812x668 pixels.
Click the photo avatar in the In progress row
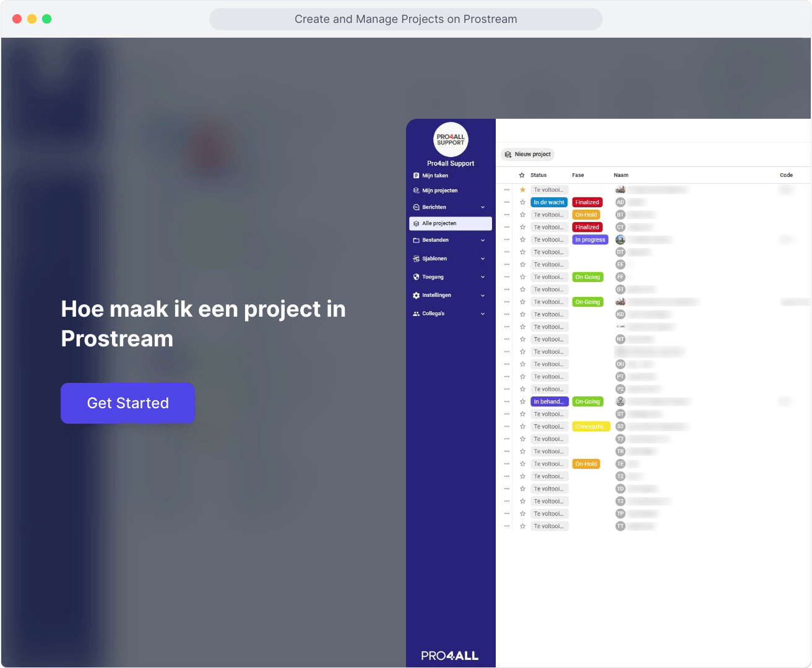click(620, 239)
